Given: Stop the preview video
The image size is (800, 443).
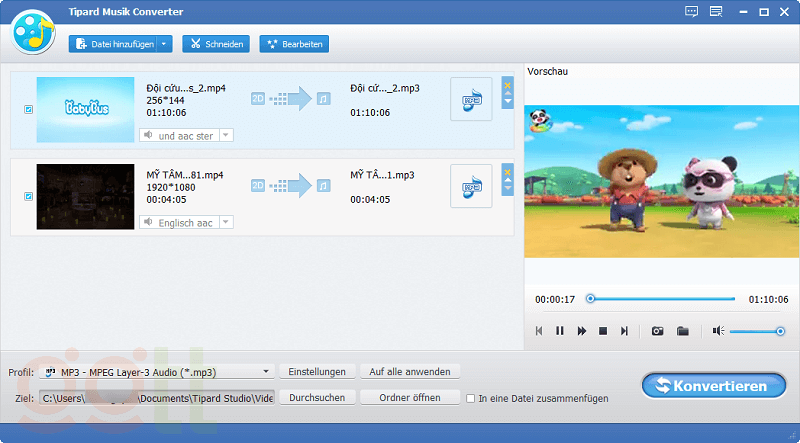Looking at the screenshot, I should (x=603, y=330).
